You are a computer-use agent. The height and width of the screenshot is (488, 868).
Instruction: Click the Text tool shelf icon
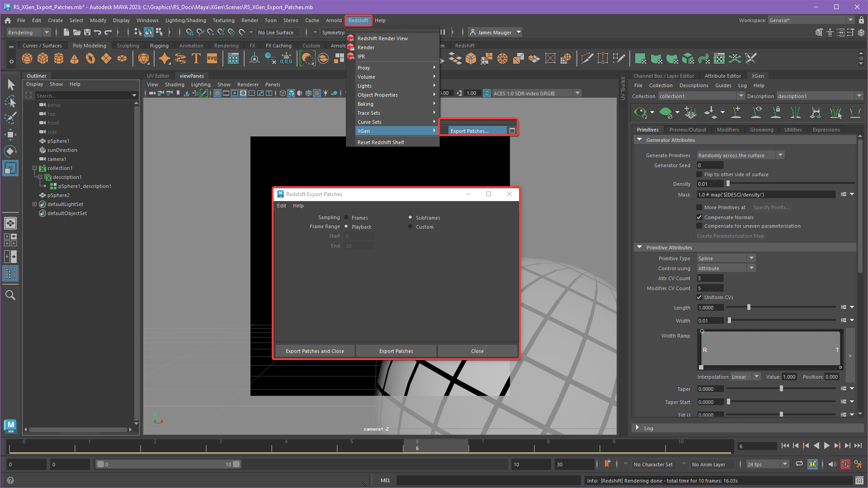[196, 58]
